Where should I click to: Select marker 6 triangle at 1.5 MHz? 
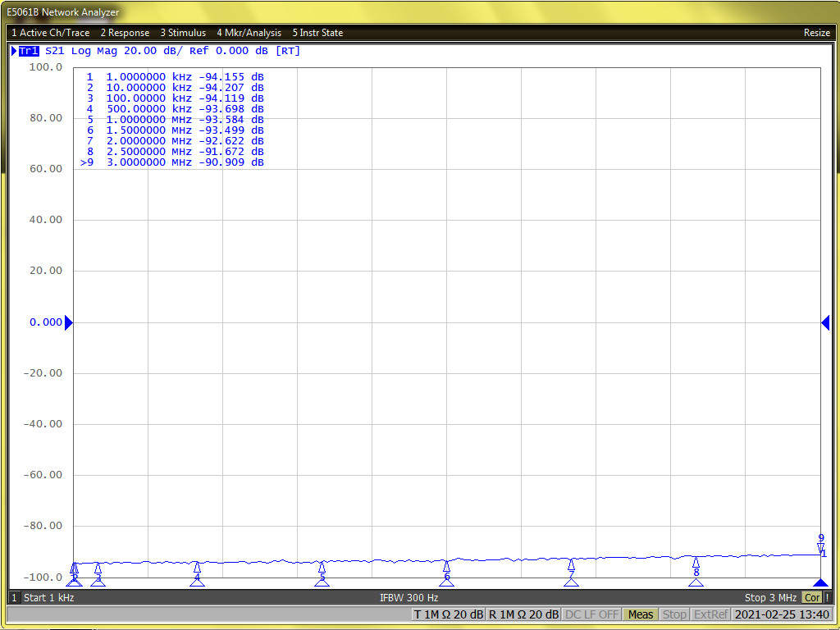(x=446, y=566)
